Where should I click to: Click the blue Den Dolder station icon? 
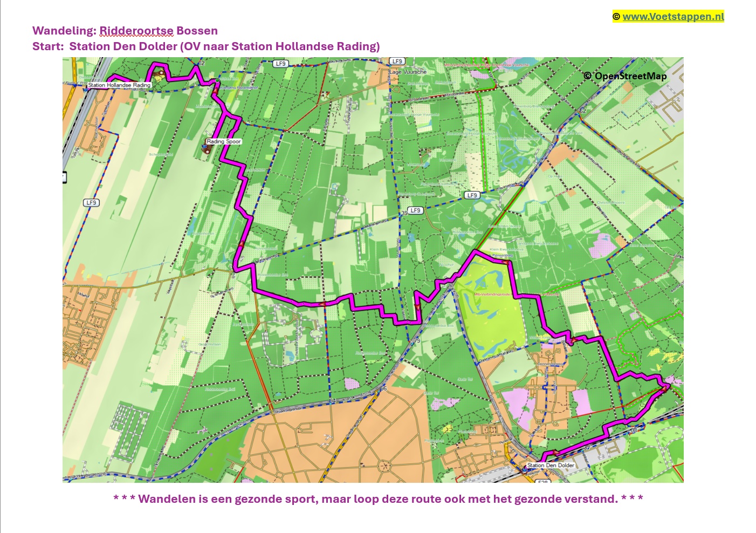point(524,469)
